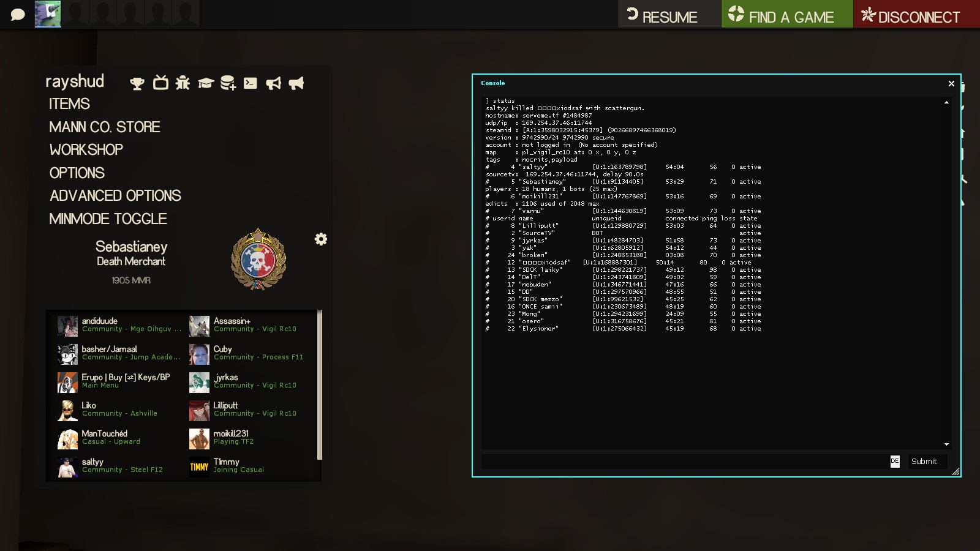Viewport: 980px width, 551px height.
Task: Open ADVANCED OPTIONS from the menu
Action: (115, 196)
